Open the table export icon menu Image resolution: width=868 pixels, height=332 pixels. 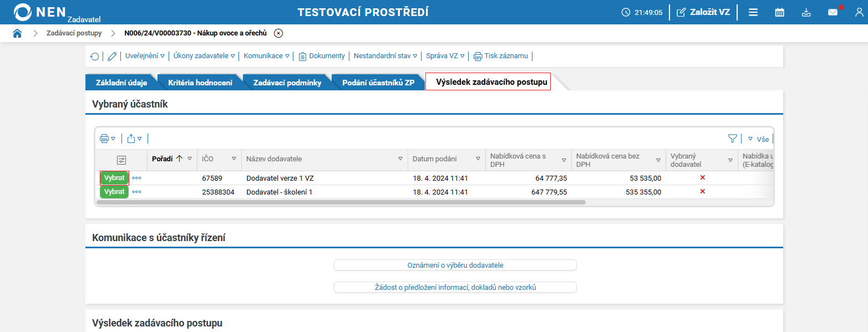tap(134, 139)
